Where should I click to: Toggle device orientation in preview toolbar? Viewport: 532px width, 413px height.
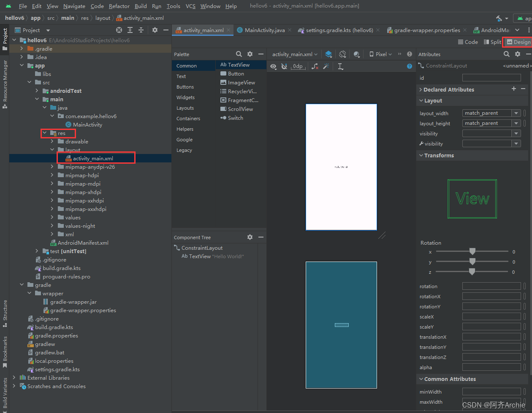point(343,54)
